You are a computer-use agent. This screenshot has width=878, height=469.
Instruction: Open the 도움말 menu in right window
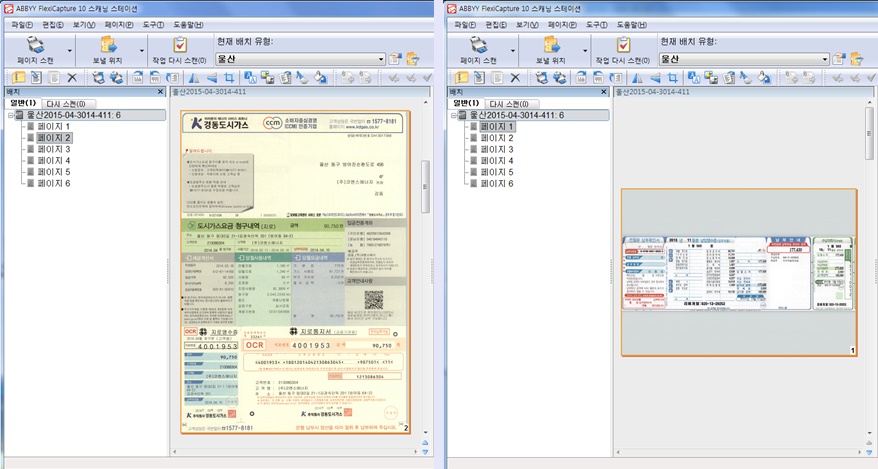[x=632, y=25]
